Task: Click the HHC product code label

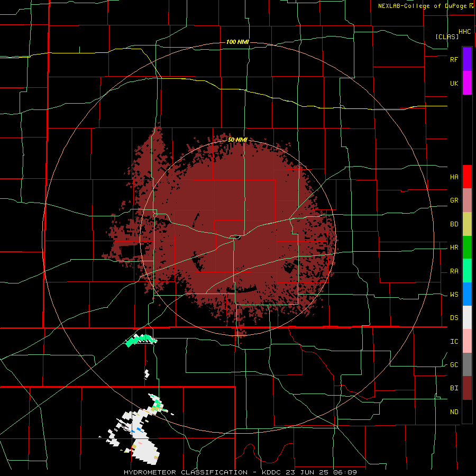Action: (x=464, y=32)
